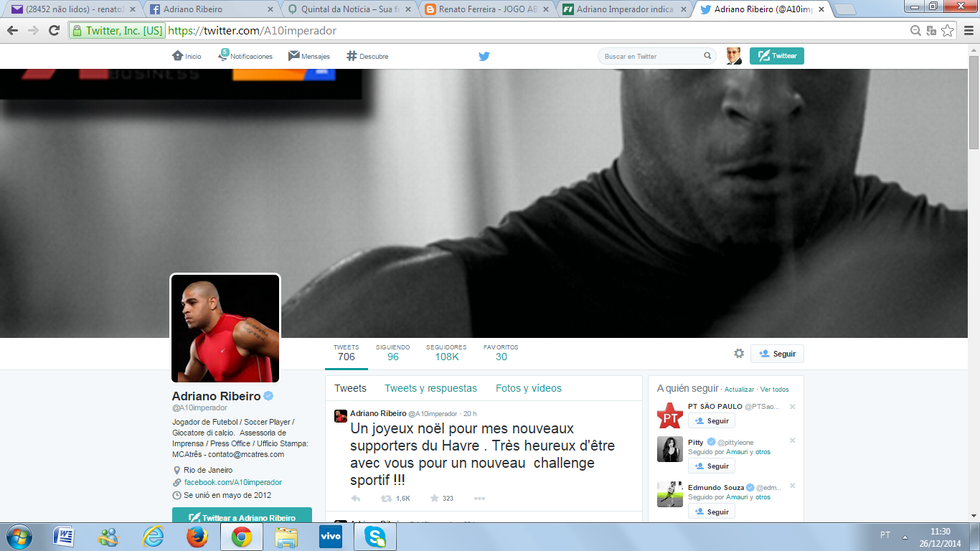Image resolution: width=980 pixels, height=551 pixels.
Task: Follow Edmundo Souza with Seguir button
Action: (712, 512)
